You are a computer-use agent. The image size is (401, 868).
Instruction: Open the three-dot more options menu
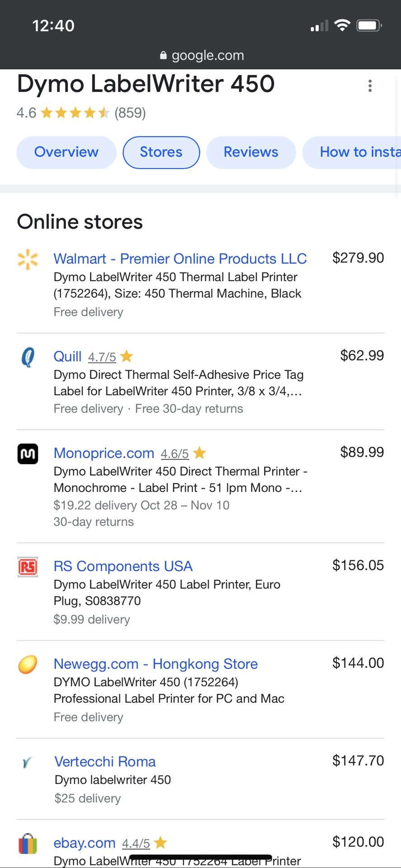tap(370, 86)
